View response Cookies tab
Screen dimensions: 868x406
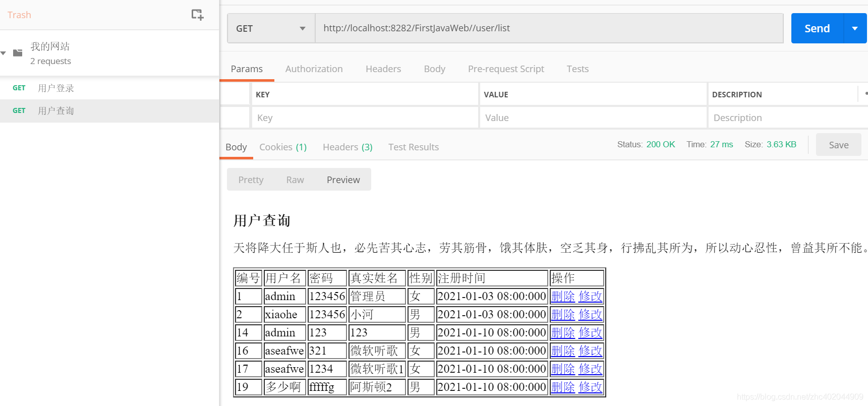(x=282, y=147)
